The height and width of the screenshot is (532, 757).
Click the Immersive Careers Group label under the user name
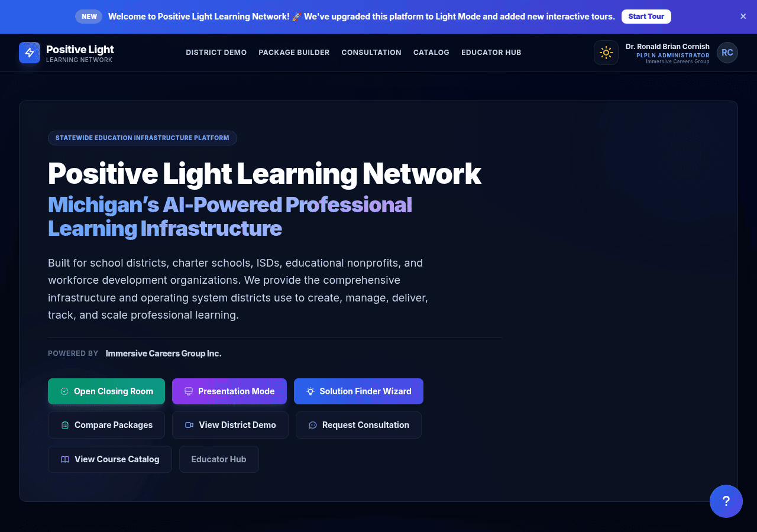click(x=678, y=61)
